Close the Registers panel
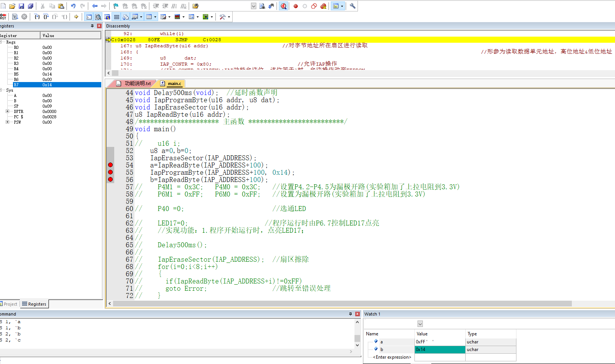 click(x=99, y=26)
